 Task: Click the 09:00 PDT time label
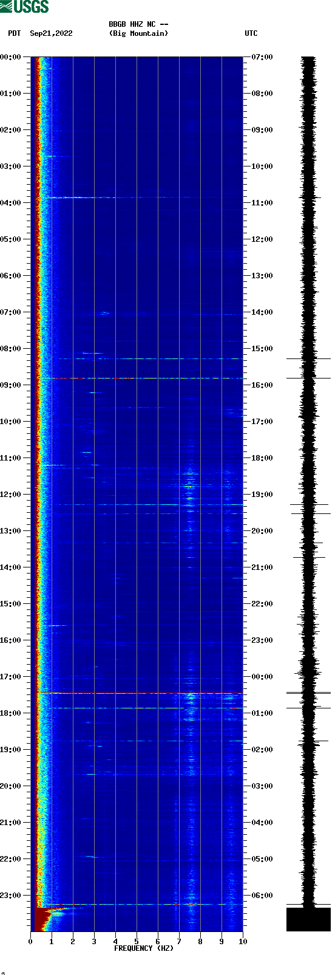[10, 385]
